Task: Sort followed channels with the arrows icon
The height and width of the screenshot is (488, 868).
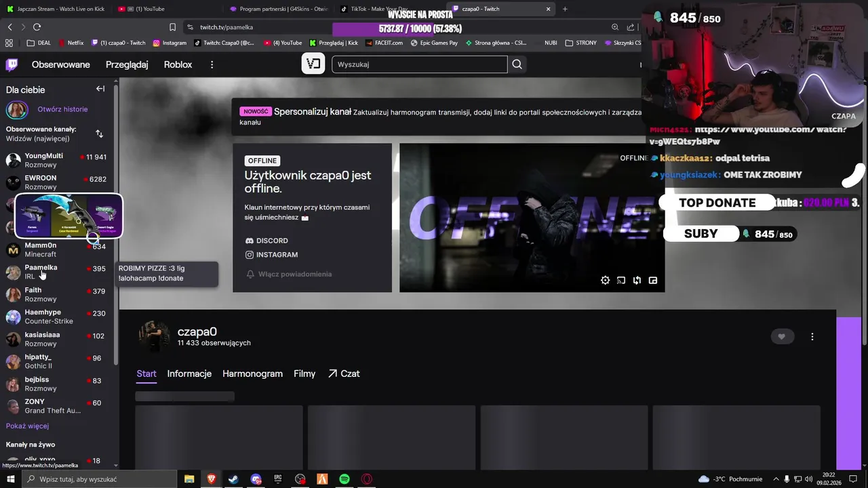Action: pyautogui.click(x=99, y=134)
